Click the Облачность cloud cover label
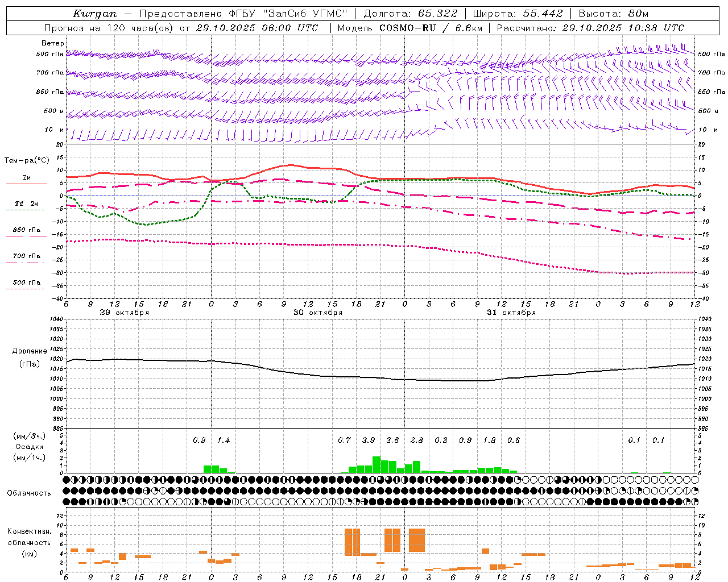This screenshot has width=728, height=582. coord(29,493)
